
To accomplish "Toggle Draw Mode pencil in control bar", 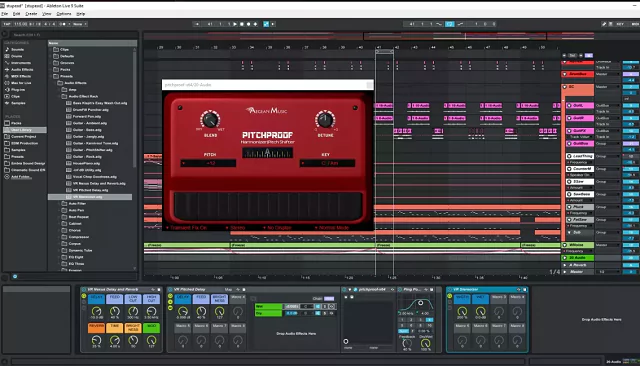I will [604, 24].
